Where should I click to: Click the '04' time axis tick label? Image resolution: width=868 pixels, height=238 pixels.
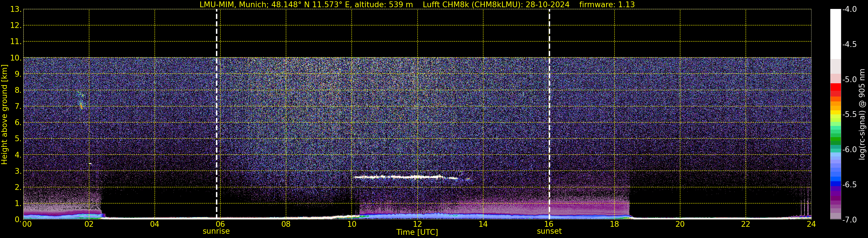click(155, 224)
